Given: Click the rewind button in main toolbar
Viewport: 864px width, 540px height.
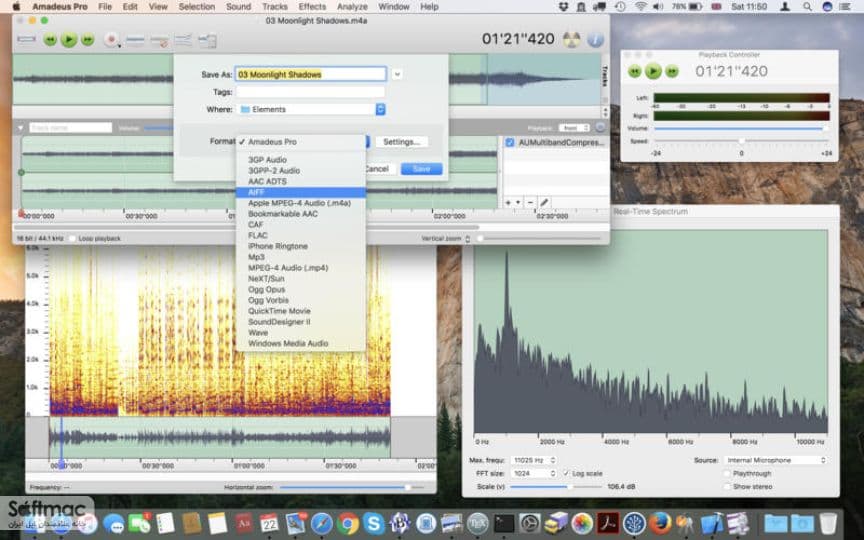Looking at the screenshot, I should pyautogui.click(x=50, y=40).
